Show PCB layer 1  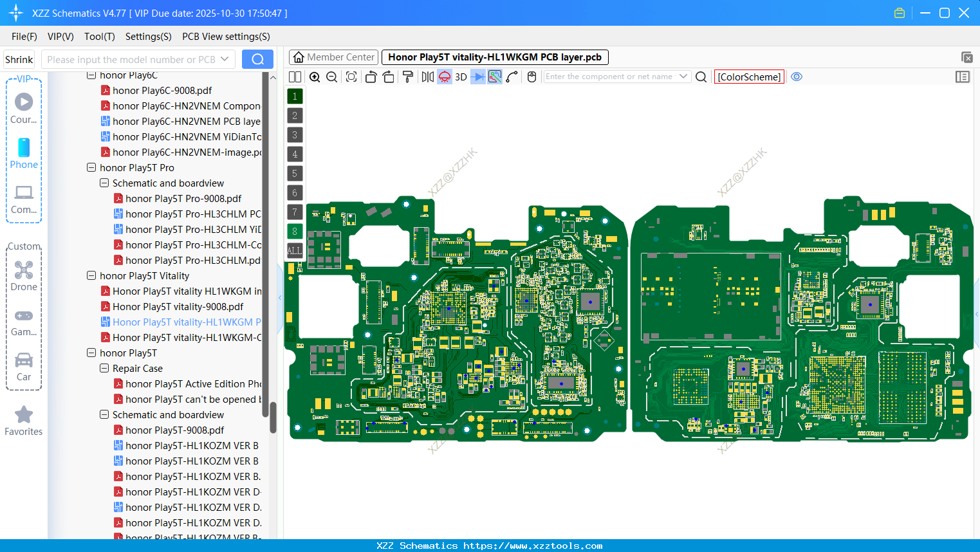click(295, 97)
